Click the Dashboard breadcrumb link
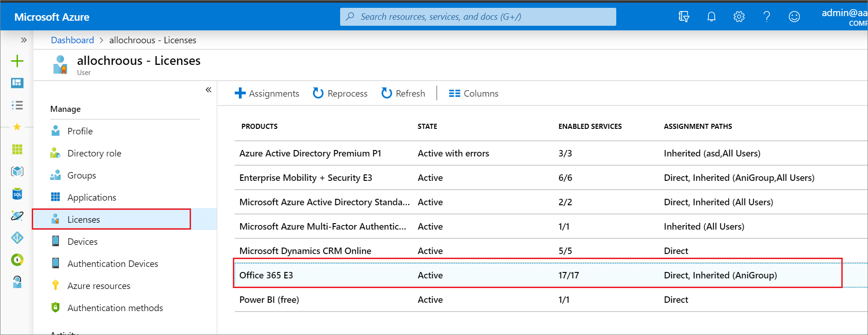The image size is (868, 335). point(72,40)
